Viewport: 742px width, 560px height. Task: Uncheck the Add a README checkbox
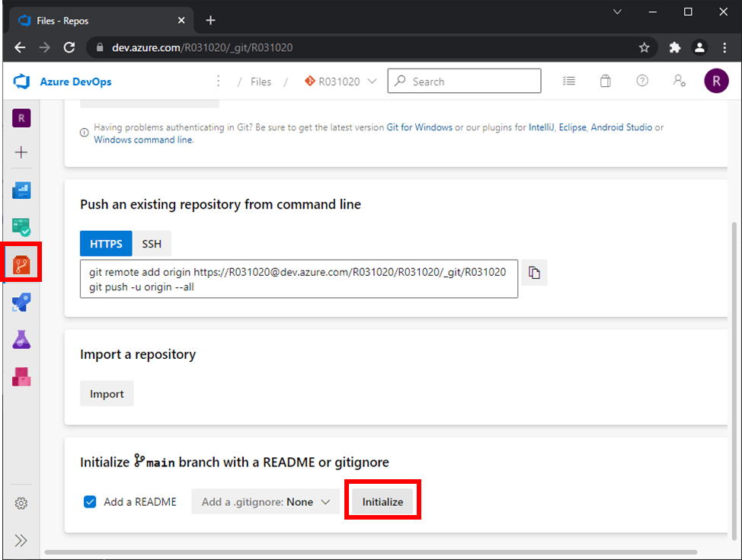pos(90,502)
